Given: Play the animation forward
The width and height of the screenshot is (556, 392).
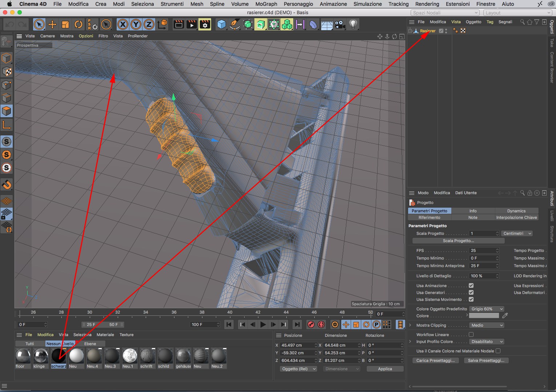Looking at the screenshot, I should (263, 324).
